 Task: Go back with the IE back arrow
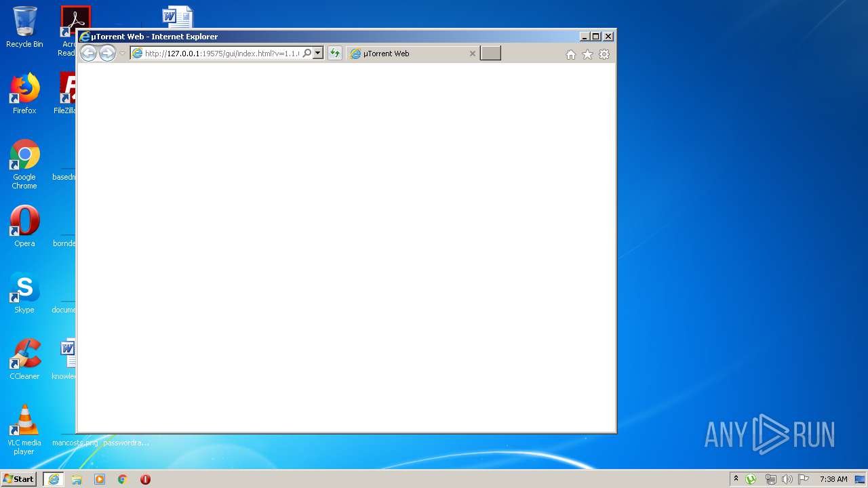[88, 54]
